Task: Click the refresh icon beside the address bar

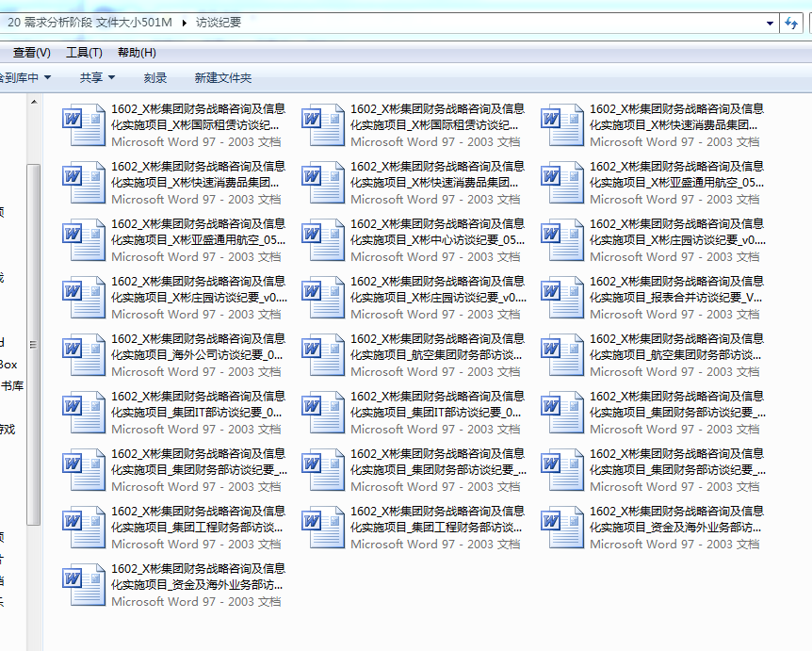Action: 791,23
